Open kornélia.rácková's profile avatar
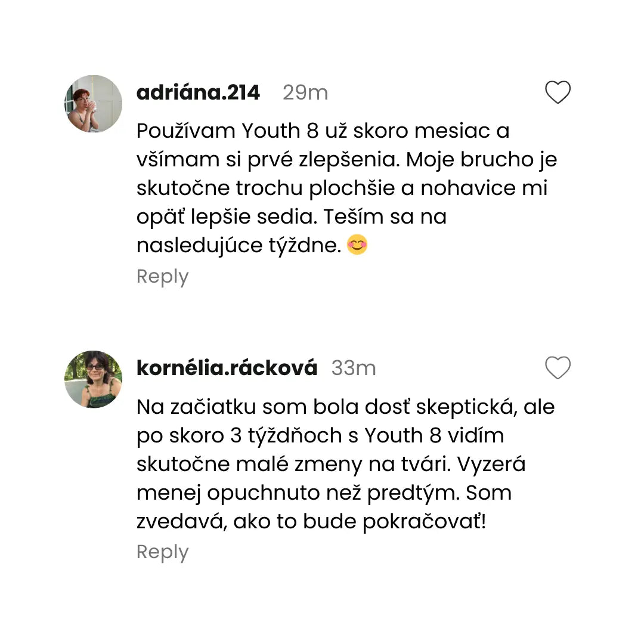644x644 pixels. click(x=93, y=379)
